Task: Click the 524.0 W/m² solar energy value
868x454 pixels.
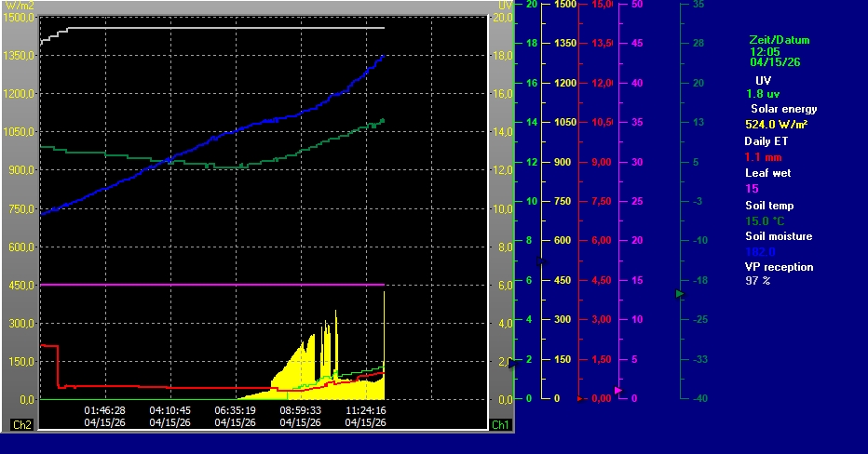Action: coord(776,125)
